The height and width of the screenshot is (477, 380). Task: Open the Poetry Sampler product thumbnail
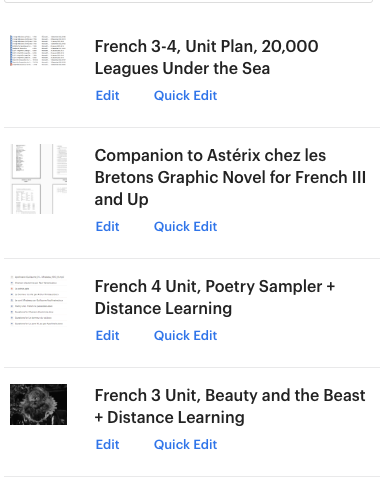[x=38, y=300]
